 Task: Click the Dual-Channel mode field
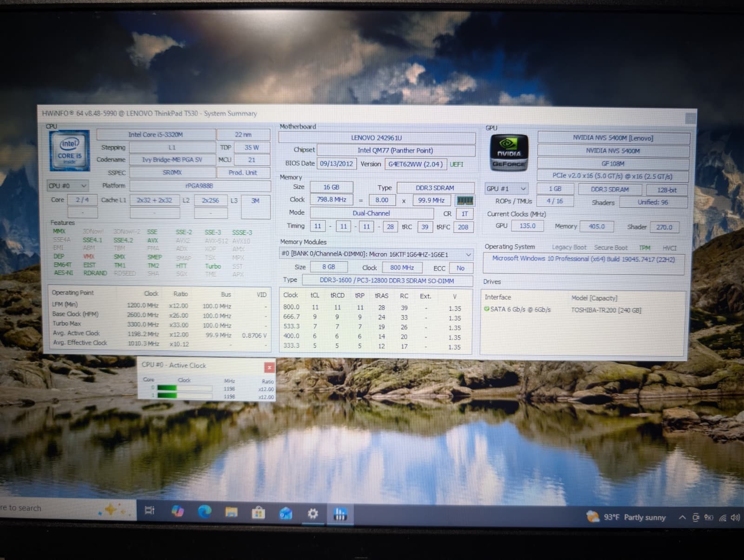pyautogui.click(x=372, y=213)
